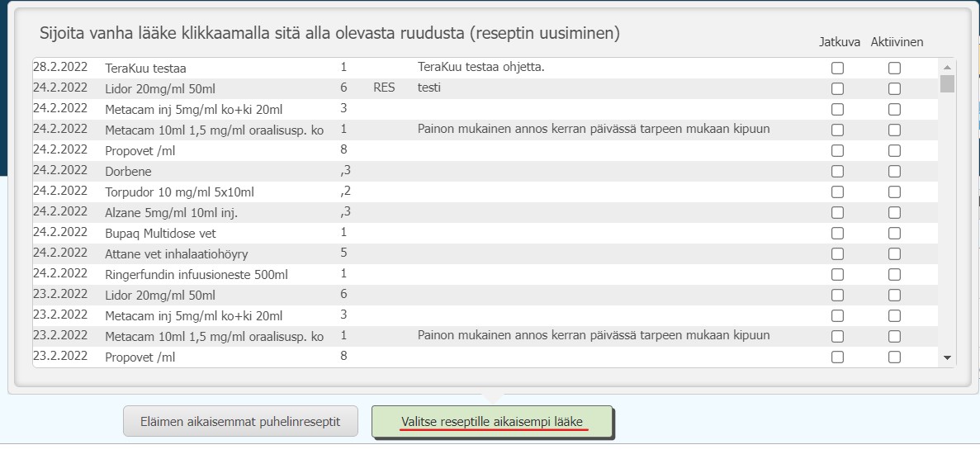
Task: Click scrollbar down arrow in medication list
Action: (947, 357)
